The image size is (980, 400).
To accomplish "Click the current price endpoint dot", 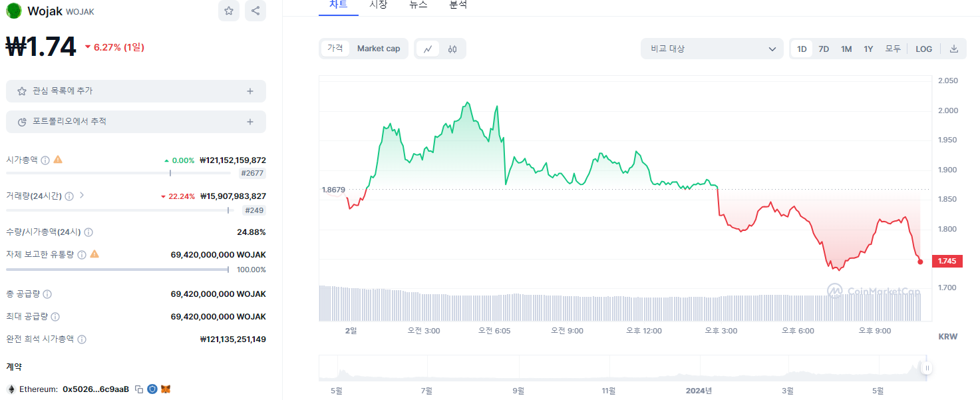I will point(921,262).
